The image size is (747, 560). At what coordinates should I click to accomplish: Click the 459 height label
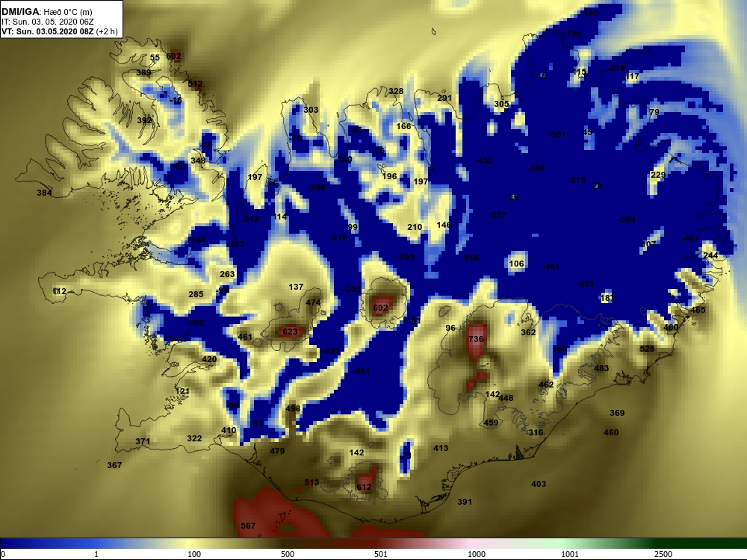click(492, 423)
